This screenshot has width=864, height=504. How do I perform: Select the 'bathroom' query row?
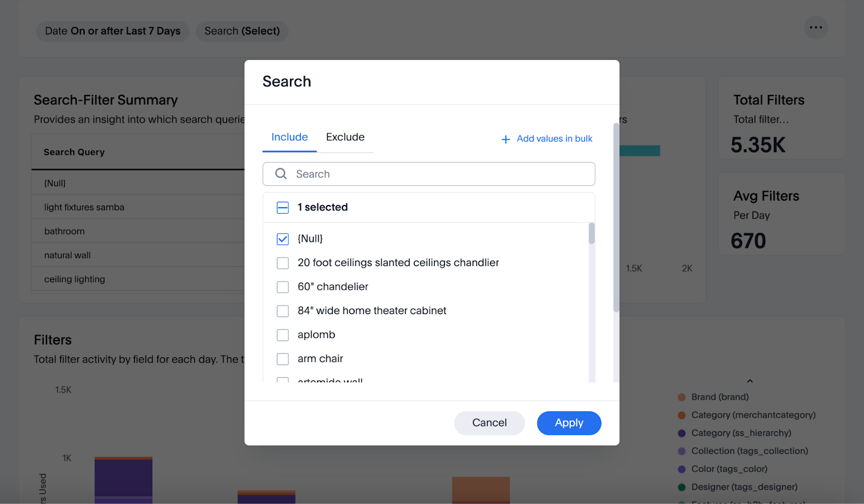(138, 231)
